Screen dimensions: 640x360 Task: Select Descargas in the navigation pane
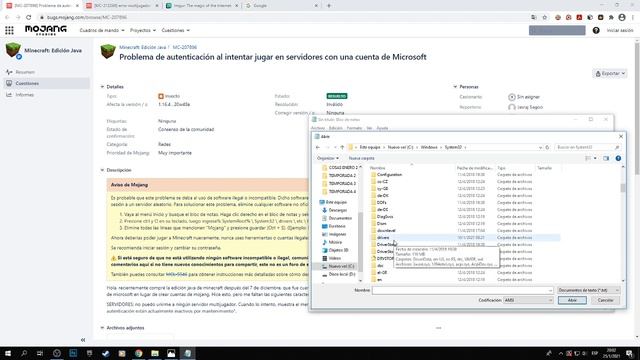pyautogui.click(x=338, y=210)
